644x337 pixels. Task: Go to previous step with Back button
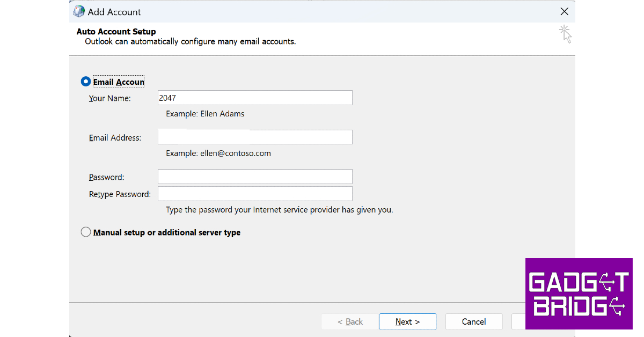350,321
